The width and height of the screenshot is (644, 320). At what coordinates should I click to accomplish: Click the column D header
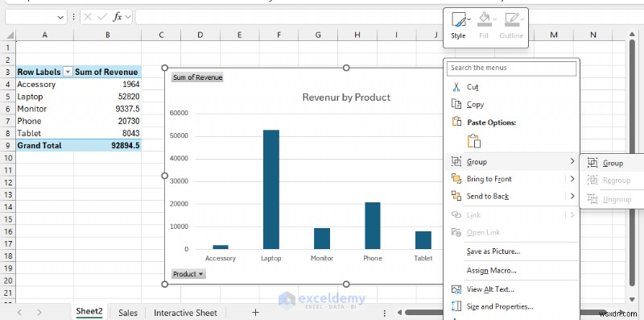[x=200, y=35]
